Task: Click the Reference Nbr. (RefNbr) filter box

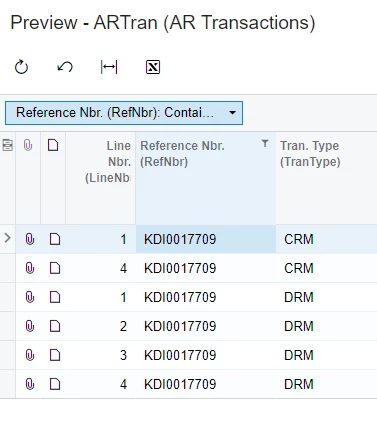Action: (x=124, y=113)
